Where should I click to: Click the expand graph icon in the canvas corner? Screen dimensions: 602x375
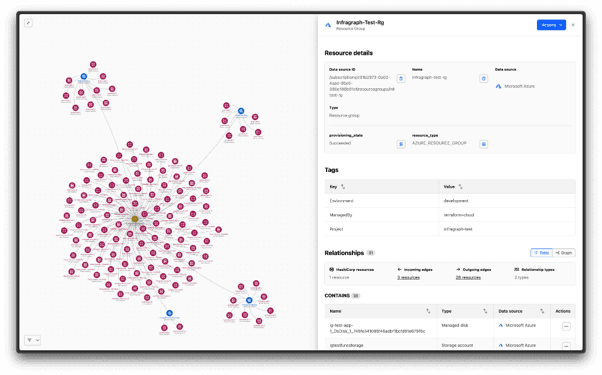pos(28,23)
